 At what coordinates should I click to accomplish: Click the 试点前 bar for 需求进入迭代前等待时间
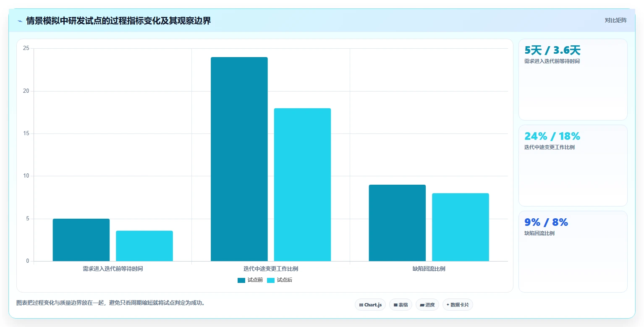coord(81,240)
